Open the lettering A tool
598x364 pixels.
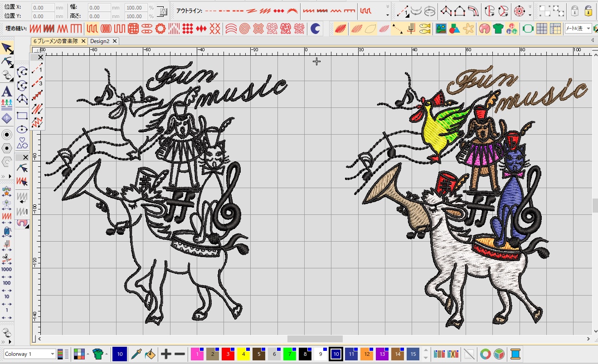coord(7,92)
